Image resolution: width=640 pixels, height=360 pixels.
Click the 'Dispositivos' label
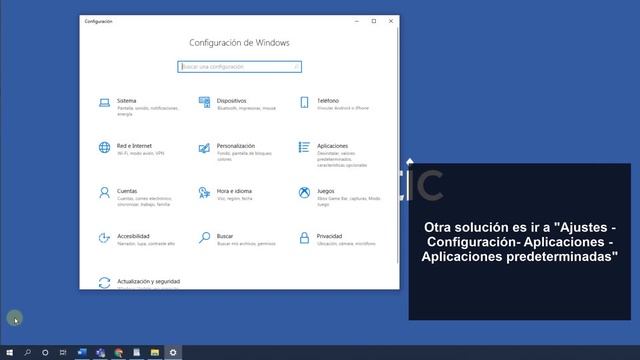(231, 101)
